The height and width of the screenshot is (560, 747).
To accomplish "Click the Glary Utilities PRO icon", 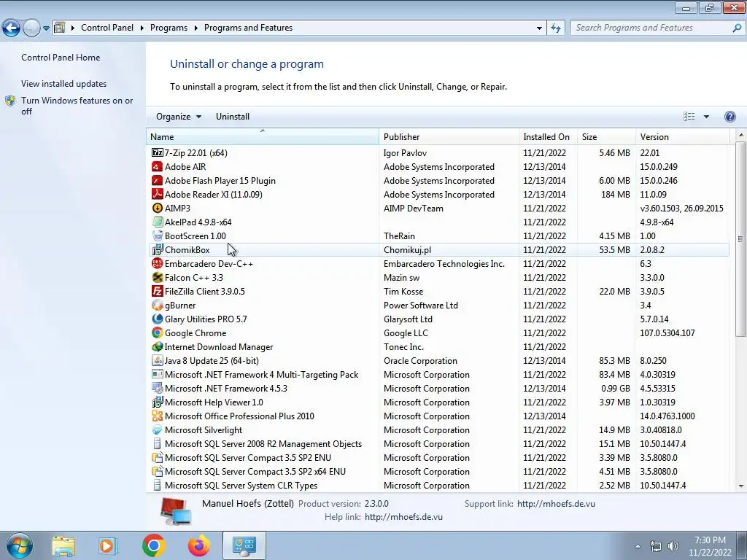I will pyautogui.click(x=157, y=319).
